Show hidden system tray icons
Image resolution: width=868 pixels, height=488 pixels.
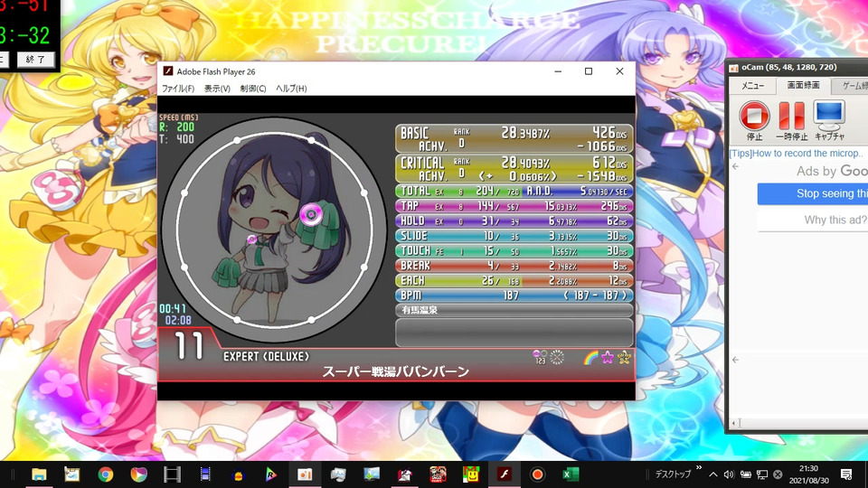point(713,474)
